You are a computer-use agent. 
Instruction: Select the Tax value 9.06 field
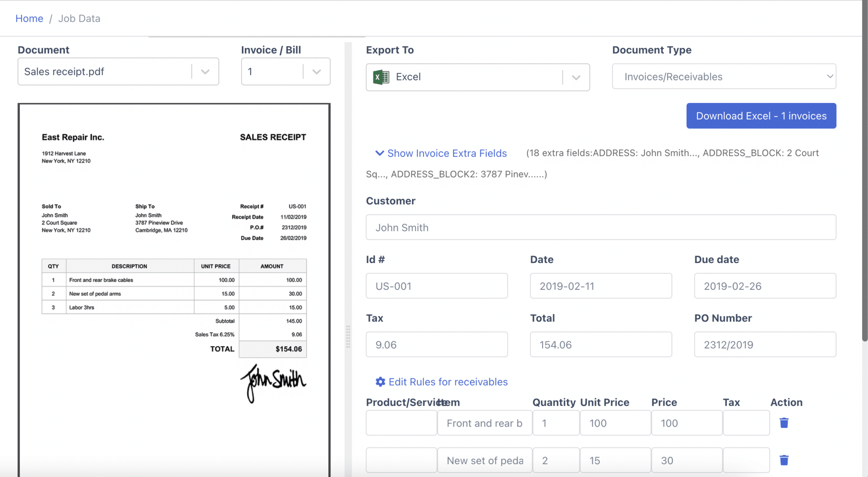point(437,344)
